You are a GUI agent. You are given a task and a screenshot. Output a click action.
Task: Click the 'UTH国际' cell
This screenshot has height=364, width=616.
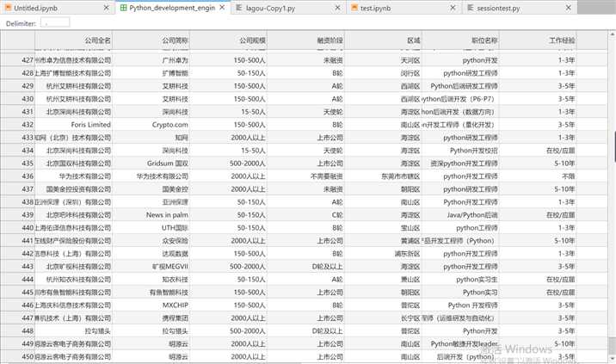[151, 227]
